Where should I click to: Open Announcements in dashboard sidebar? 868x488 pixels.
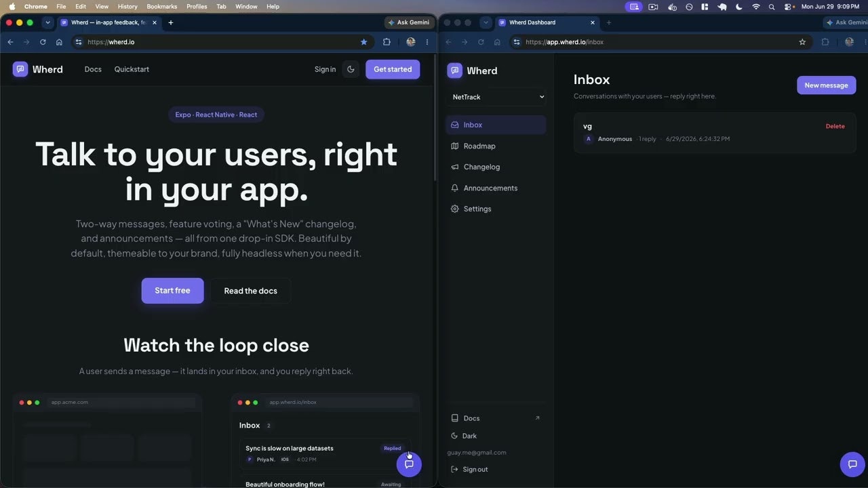click(x=496, y=188)
